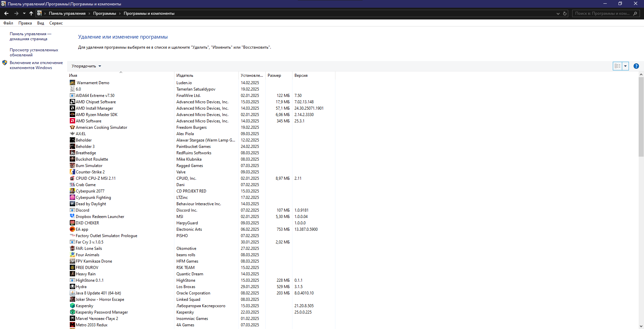Open Просмотр установленных обновлений link

tap(34, 52)
